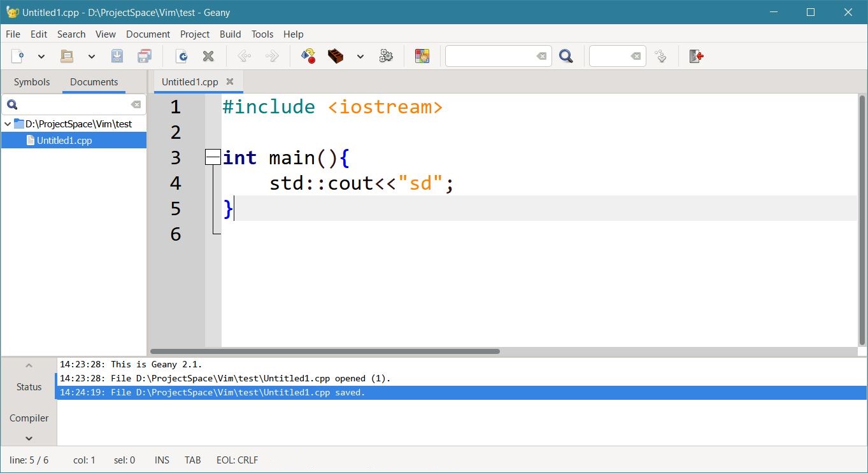Viewport: 868px width, 473px height.
Task: Click the Quit Geany door icon
Action: [696, 57]
